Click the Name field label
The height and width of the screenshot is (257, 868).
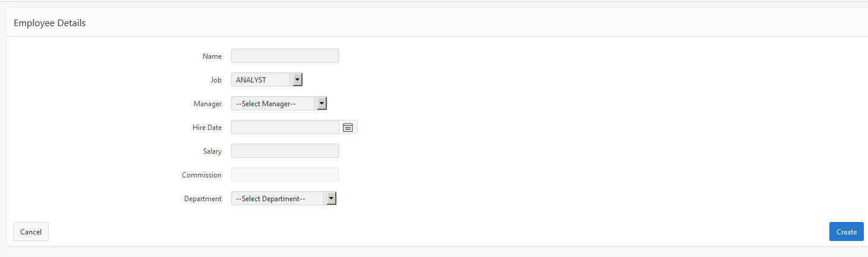212,56
